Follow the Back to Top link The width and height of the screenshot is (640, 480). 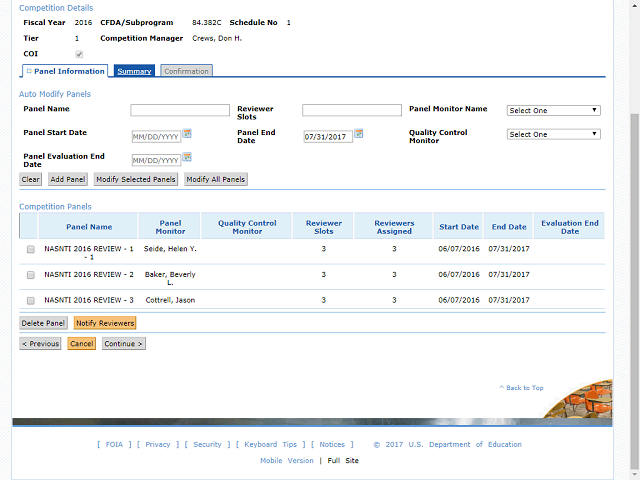(x=524, y=388)
